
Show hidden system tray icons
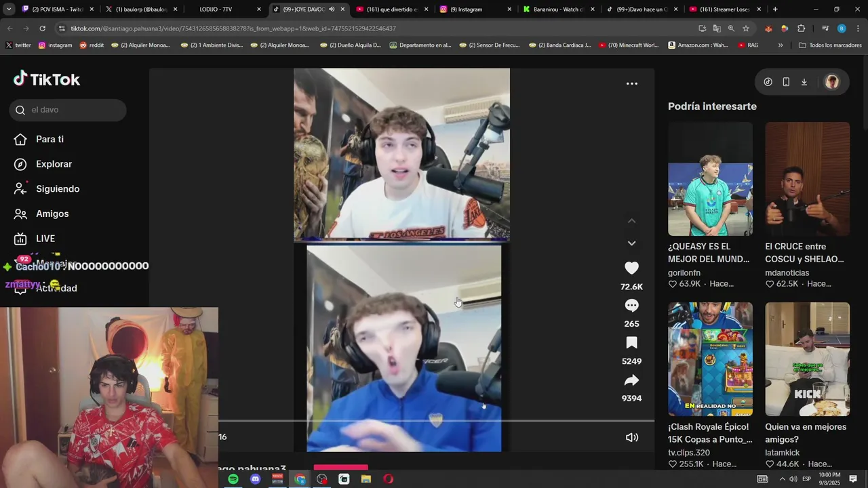(x=782, y=479)
